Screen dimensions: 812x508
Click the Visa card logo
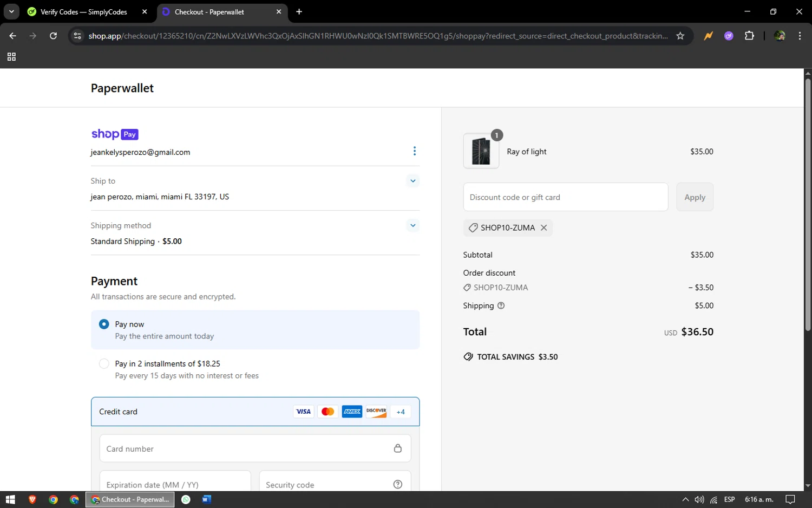[x=304, y=412]
